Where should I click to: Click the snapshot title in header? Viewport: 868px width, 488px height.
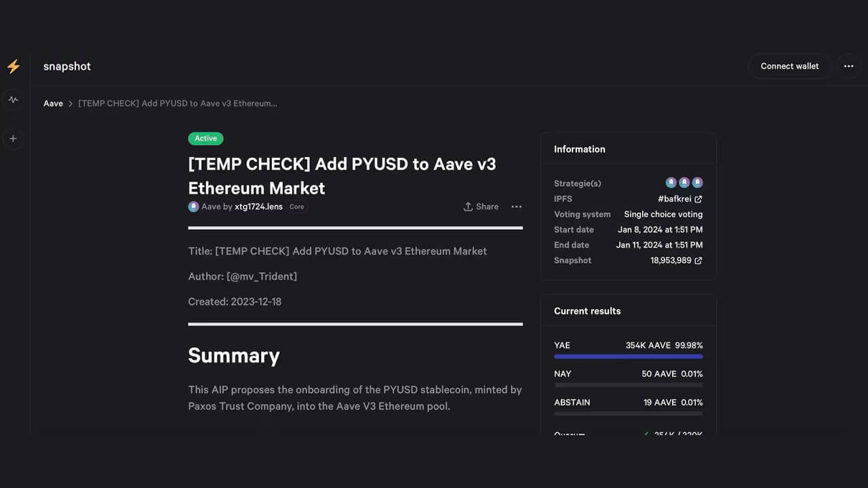67,66
